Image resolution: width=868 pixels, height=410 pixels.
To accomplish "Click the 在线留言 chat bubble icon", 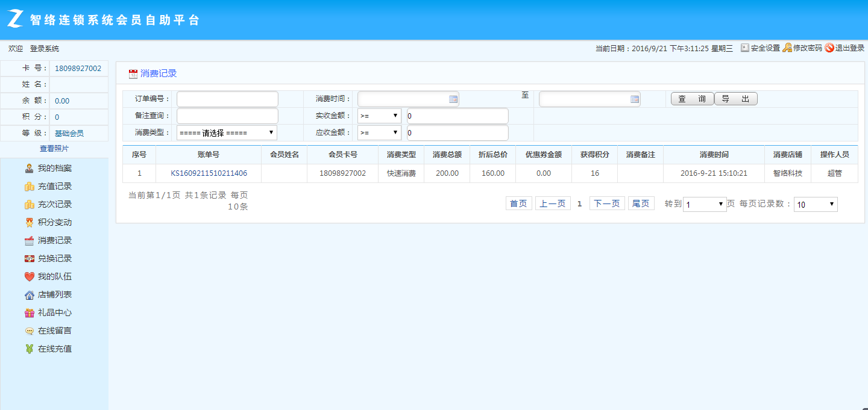I will coord(29,331).
